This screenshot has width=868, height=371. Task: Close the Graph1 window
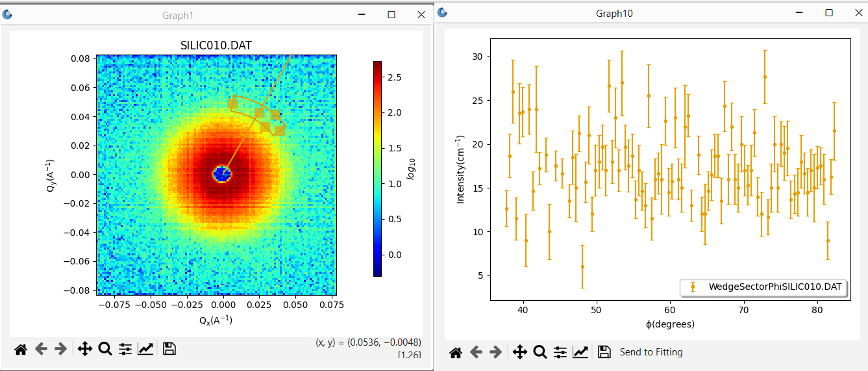coord(421,14)
